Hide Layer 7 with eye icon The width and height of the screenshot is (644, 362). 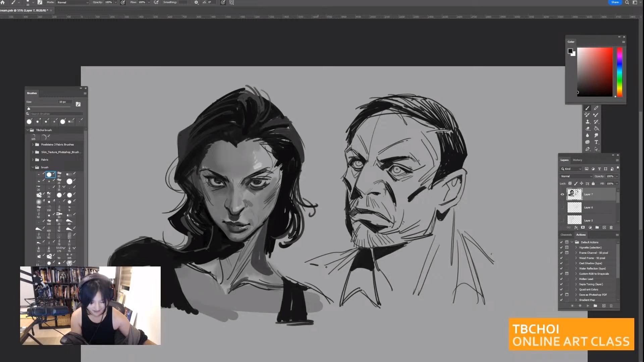tap(562, 194)
